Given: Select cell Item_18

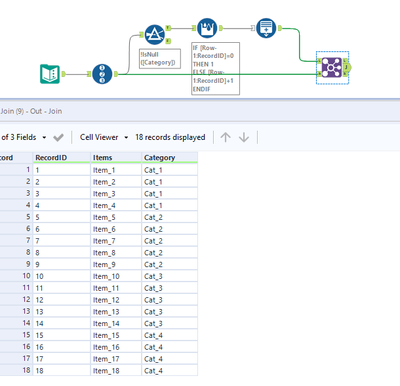Looking at the screenshot, I should [x=116, y=371].
